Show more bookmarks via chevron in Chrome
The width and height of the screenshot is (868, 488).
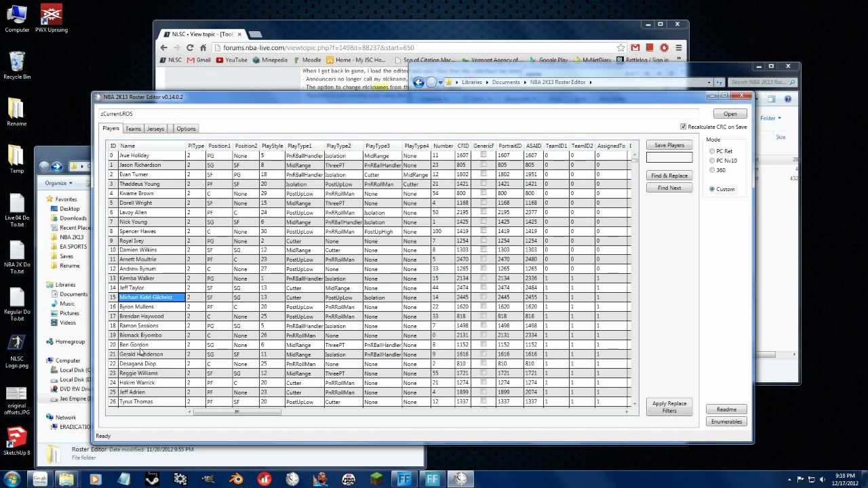[x=680, y=60]
